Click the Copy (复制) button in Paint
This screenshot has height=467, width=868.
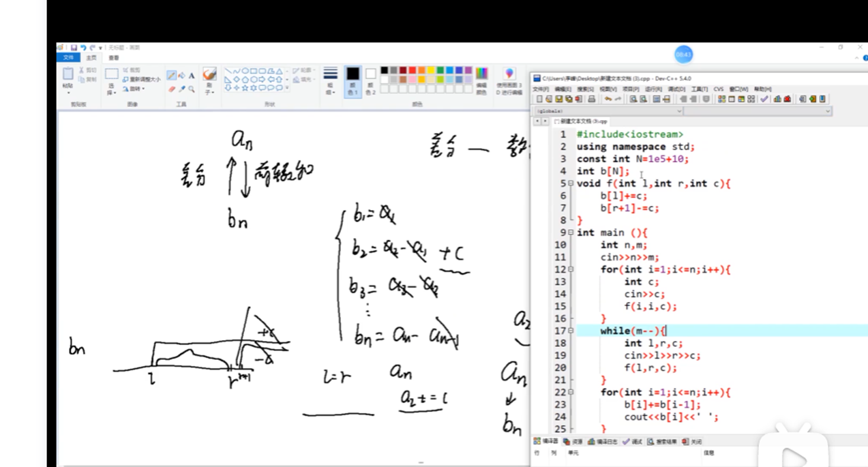coord(88,80)
